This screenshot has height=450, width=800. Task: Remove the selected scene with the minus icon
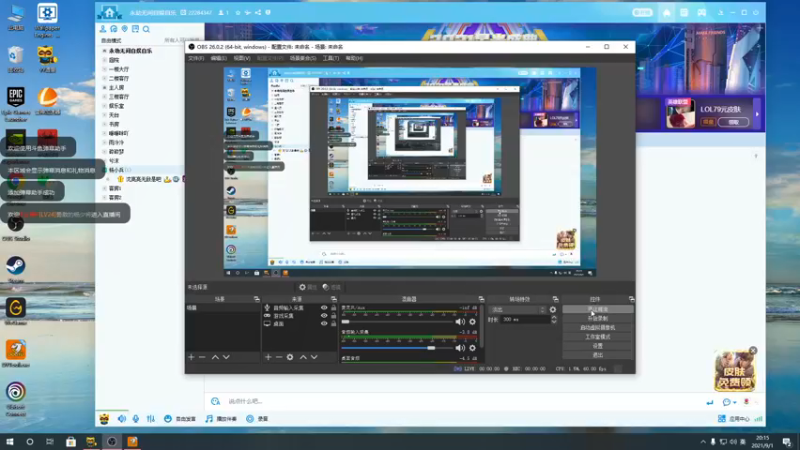[202, 357]
